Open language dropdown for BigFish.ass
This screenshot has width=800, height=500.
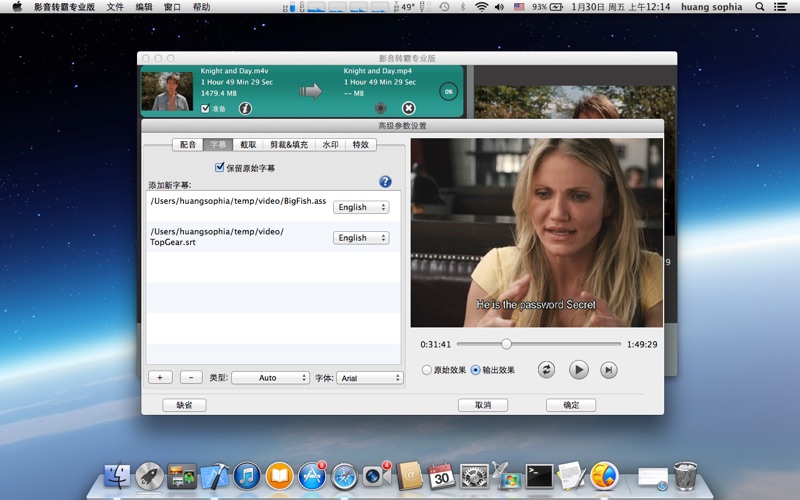(x=361, y=207)
